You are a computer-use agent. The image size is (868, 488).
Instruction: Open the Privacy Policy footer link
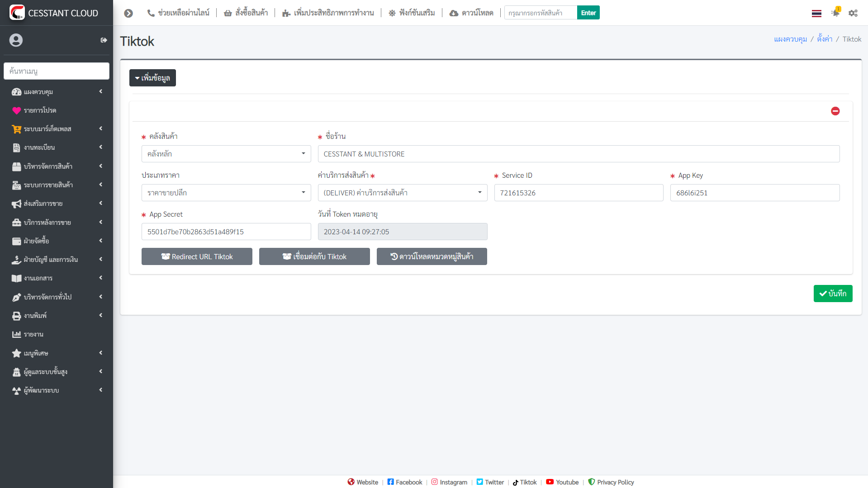611,482
